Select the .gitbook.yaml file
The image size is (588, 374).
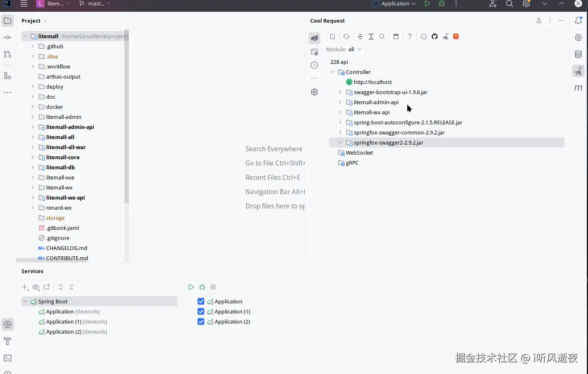tap(59, 228)
